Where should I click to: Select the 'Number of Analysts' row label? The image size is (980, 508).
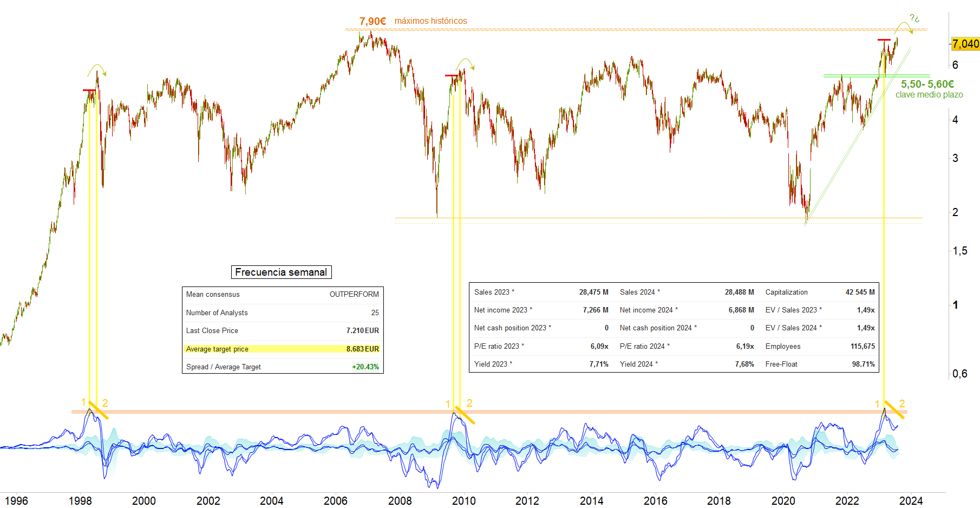217,313
